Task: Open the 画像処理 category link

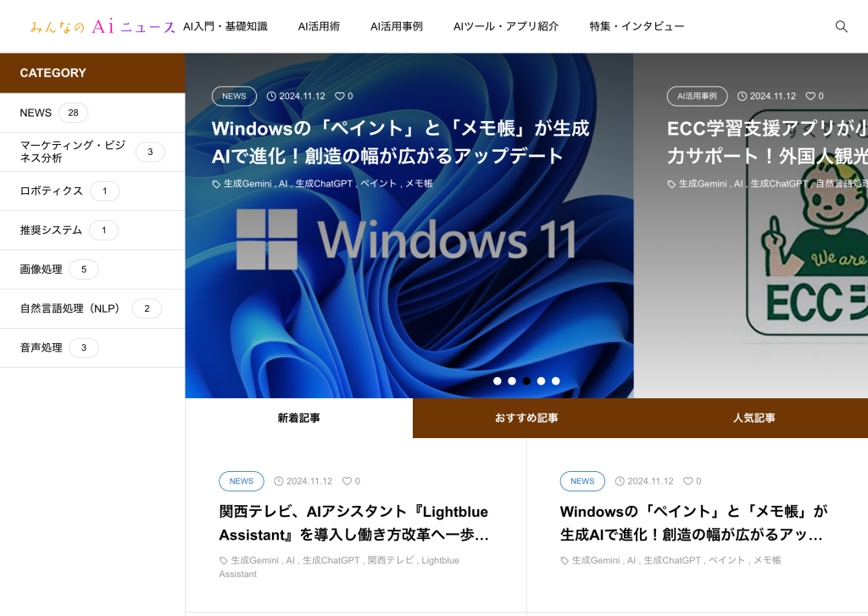Action: 42,269
